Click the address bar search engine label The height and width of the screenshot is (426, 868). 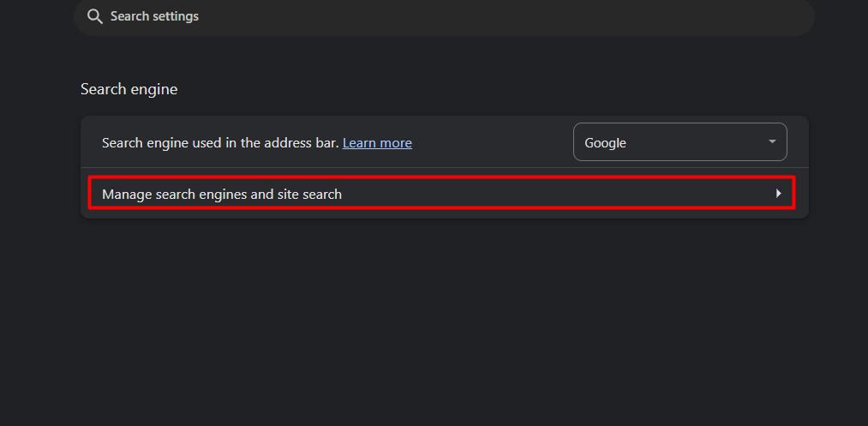(x=219, y=143)
